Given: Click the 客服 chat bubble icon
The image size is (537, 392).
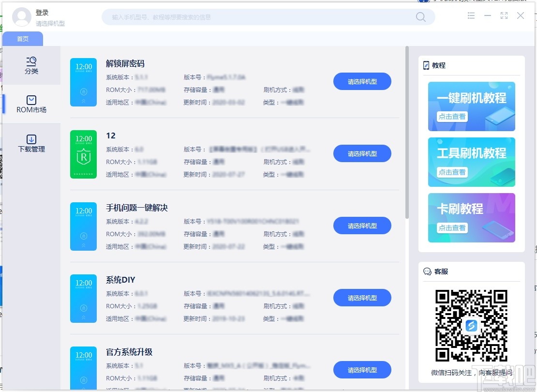Looking at the screenshot, I should (426, 271).
